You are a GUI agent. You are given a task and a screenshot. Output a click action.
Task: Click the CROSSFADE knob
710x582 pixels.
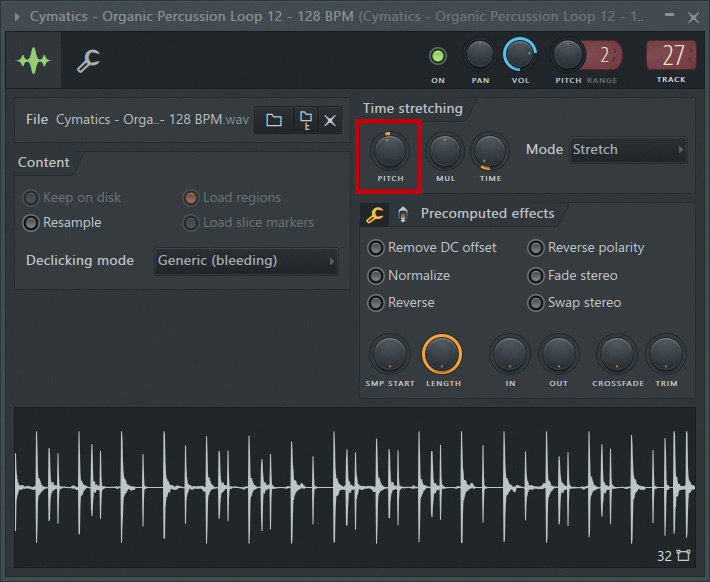click(617, 354)
